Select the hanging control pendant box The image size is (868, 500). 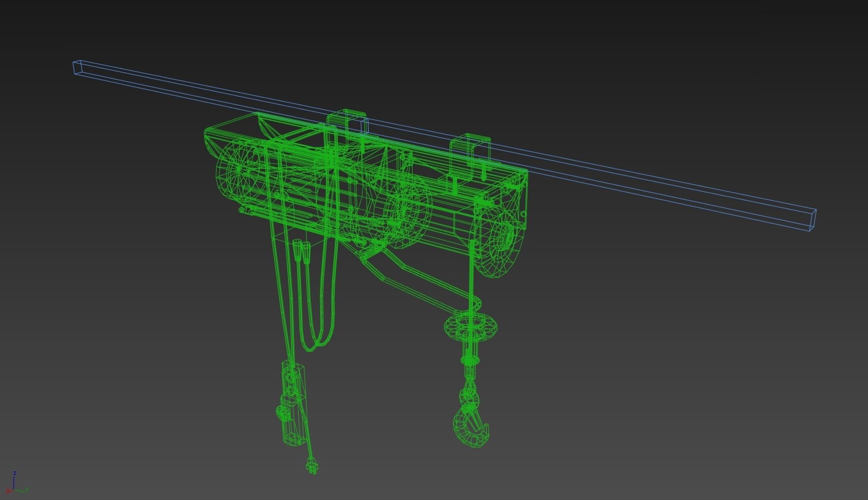291,404
